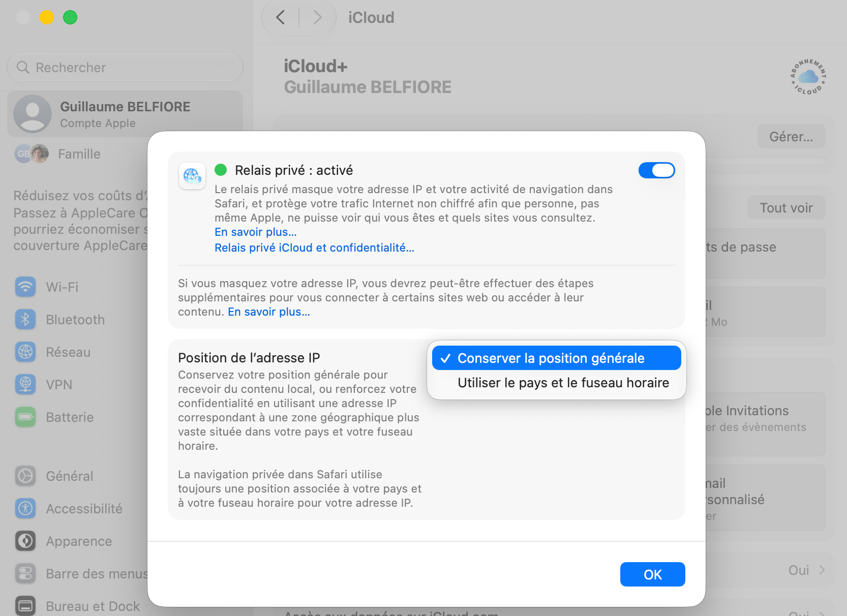Click the Réduisez vos coûts AppleCare promo text
The width and height of the screenshot is (847, 616).
80,221
